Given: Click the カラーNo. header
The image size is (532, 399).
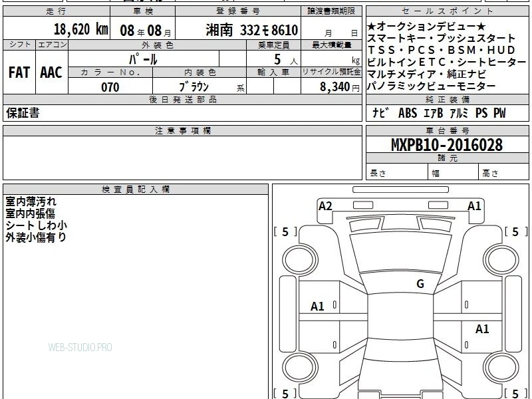Looking at the screenshot, I should point(110,72).
